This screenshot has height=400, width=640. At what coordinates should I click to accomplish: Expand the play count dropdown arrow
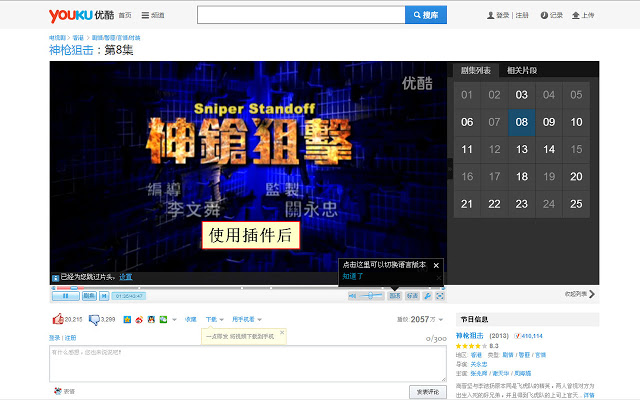441,320
